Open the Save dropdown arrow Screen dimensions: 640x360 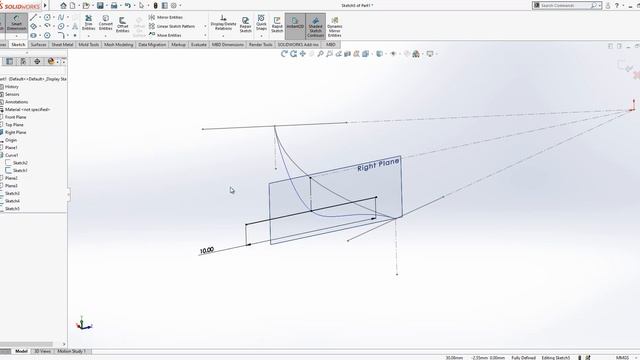tap(107, 5)
